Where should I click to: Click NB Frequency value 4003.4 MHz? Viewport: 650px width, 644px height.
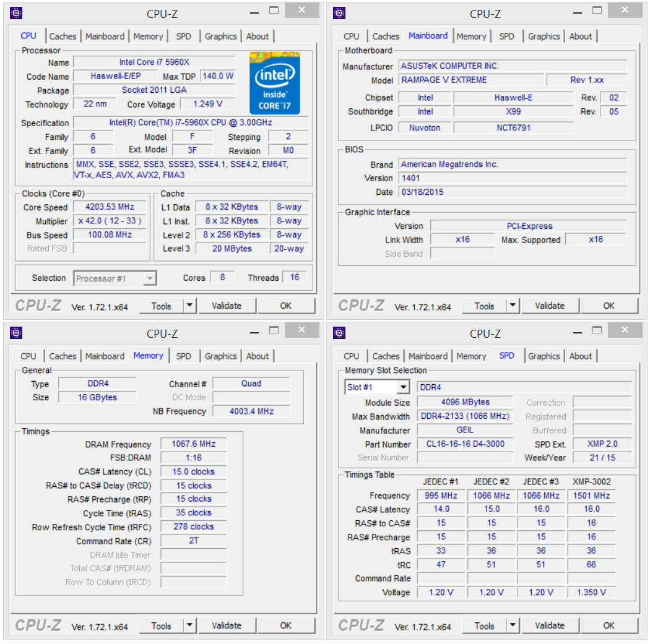click(x=251, y=411)
